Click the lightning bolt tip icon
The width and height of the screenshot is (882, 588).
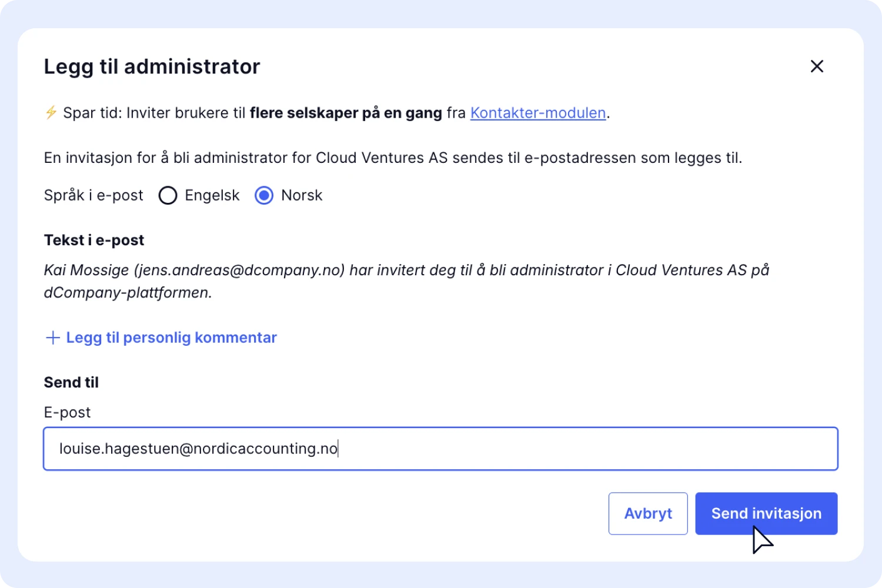point(51,112)
